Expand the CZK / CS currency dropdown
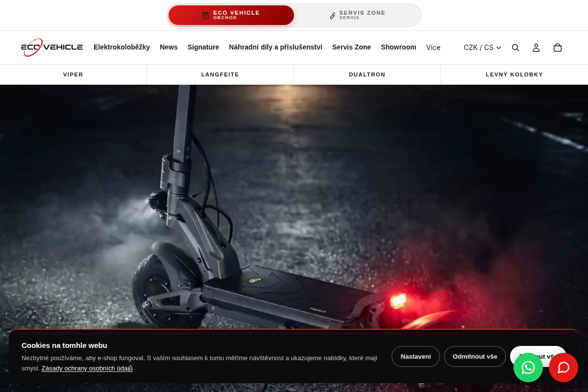The height and width of the screenshot is (392, 588). [483, 48]
